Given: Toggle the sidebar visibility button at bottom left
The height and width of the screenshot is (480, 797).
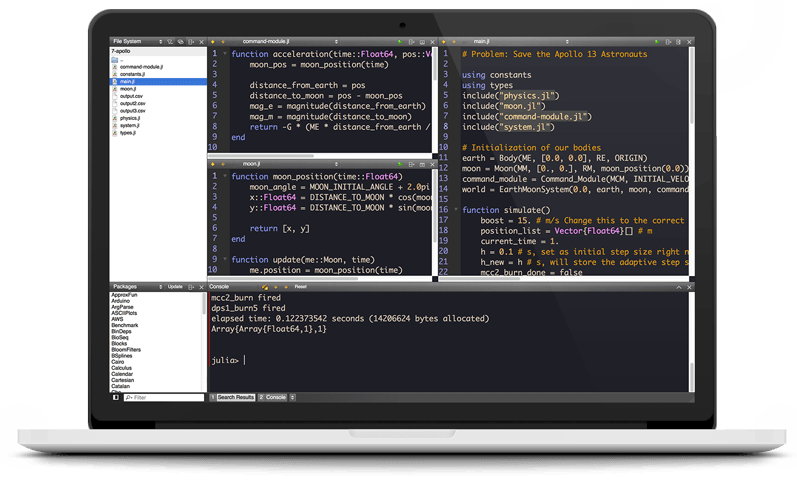Looking at the screenshot, I should [115, 397].
